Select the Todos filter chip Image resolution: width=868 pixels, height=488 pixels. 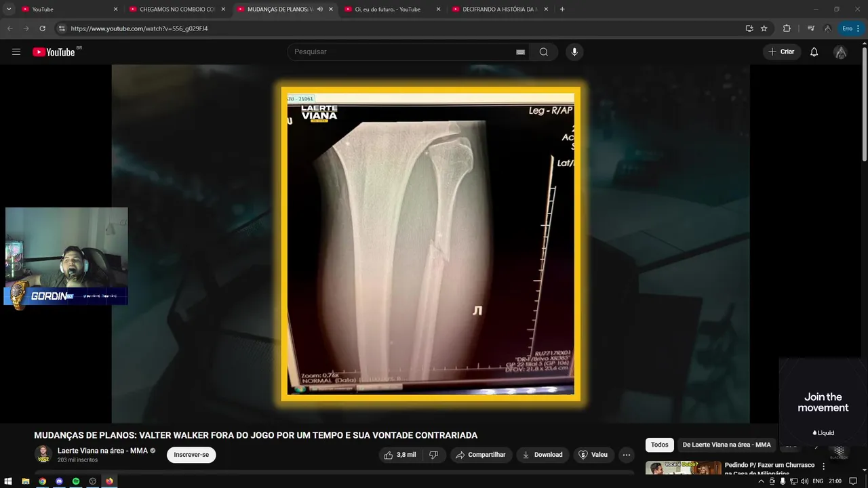pyautogui.click(x=660, y=445)
